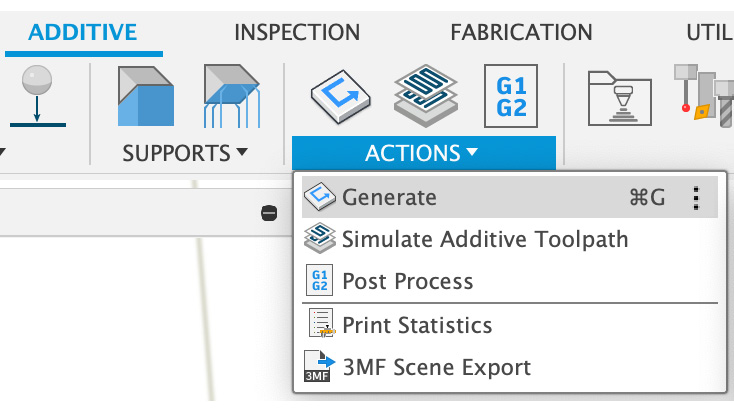734x412 pixels.
Task: Click the machine tool library icon
Action: pos(704,96)
